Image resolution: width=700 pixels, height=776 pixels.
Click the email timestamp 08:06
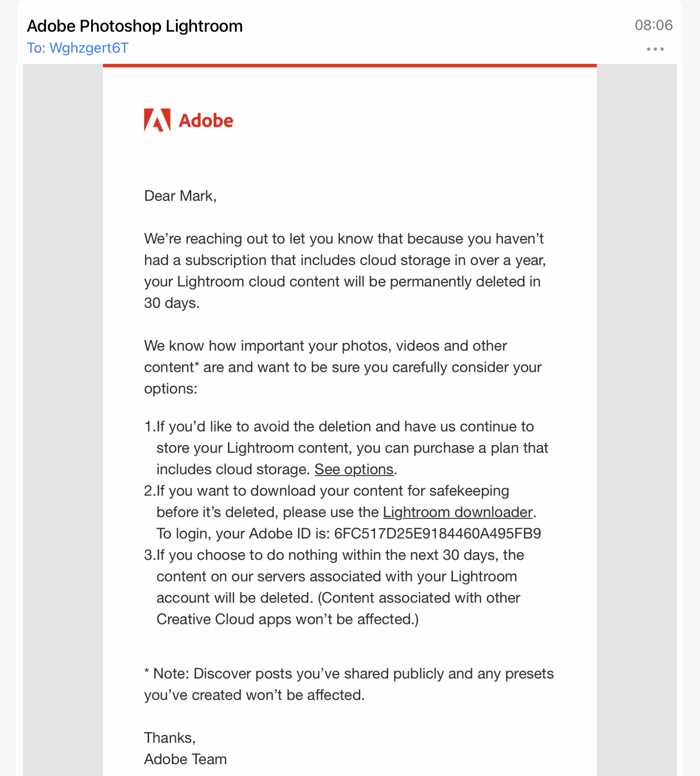[x=653, y=25]
